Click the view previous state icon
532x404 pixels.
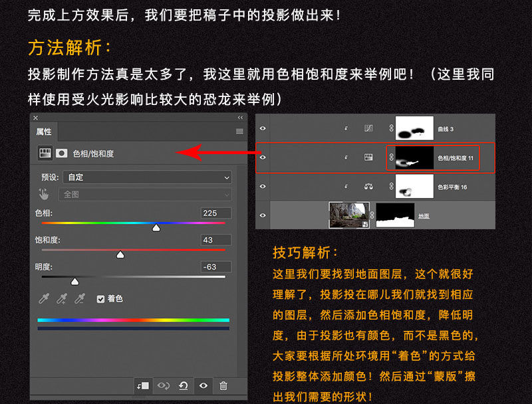(162, 385)
